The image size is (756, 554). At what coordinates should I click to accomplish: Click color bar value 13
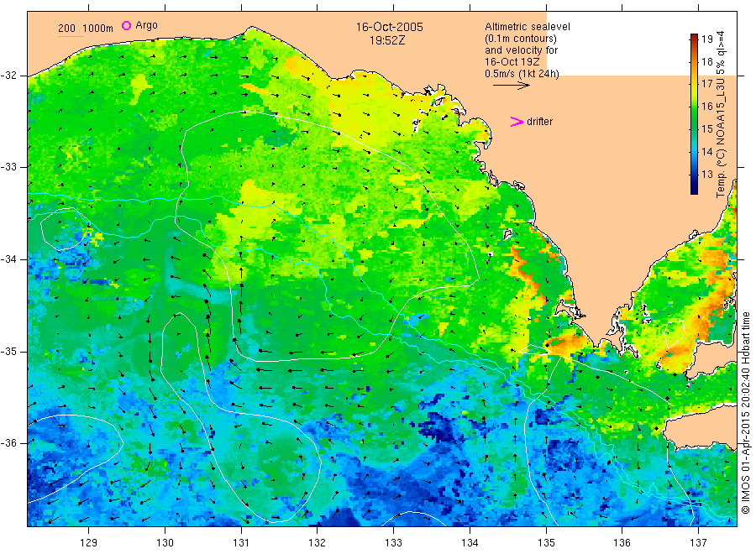tap(707, 175)
